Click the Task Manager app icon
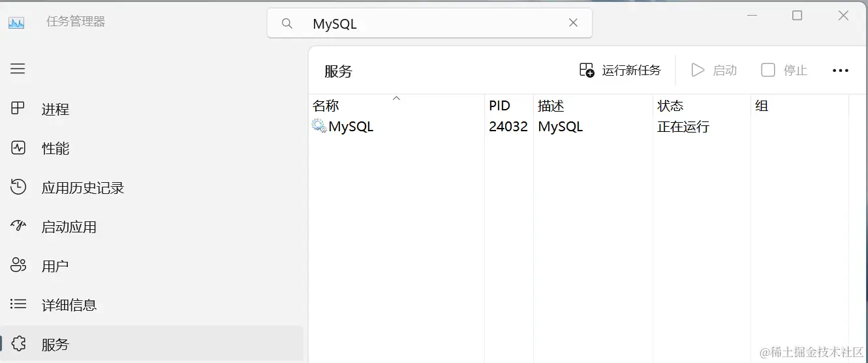Image resolution: width=868 pixels, height=363 pixels. point(16,22)
